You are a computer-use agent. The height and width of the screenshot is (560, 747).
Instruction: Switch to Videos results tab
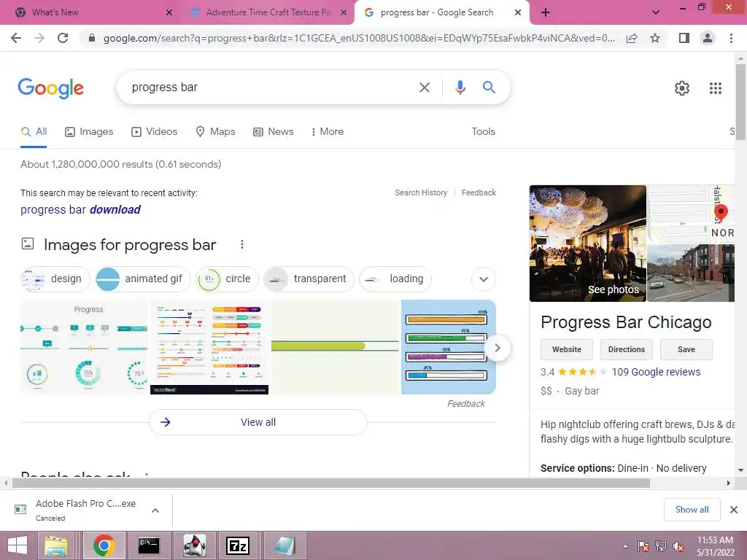(x=155, y=132)
